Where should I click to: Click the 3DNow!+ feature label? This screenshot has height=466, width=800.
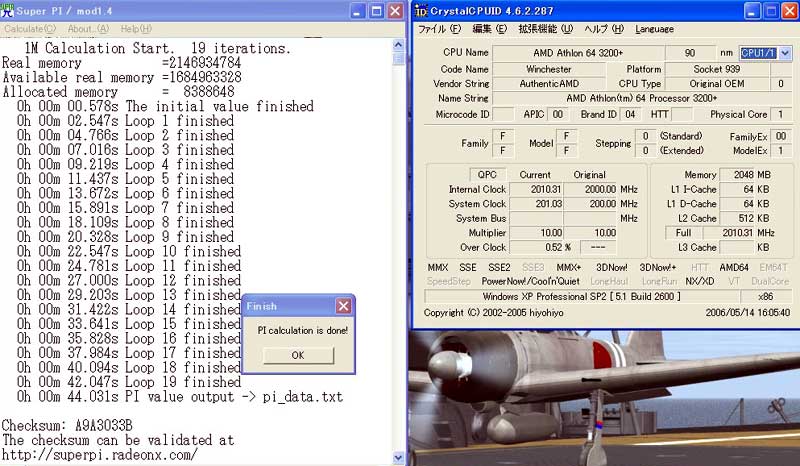pos(658,267)
